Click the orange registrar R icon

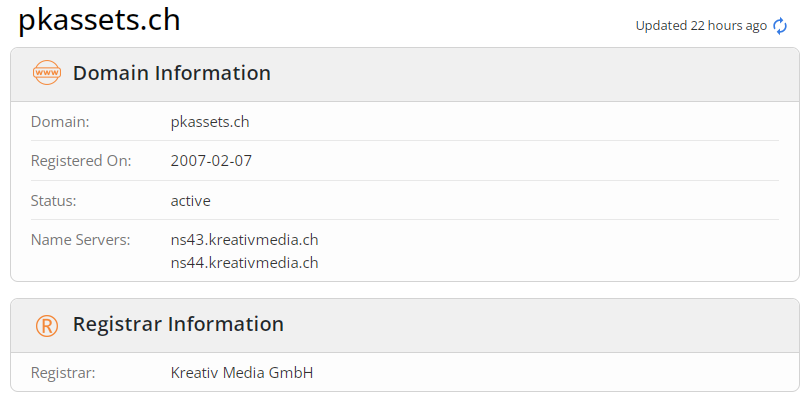pos(47,325)
